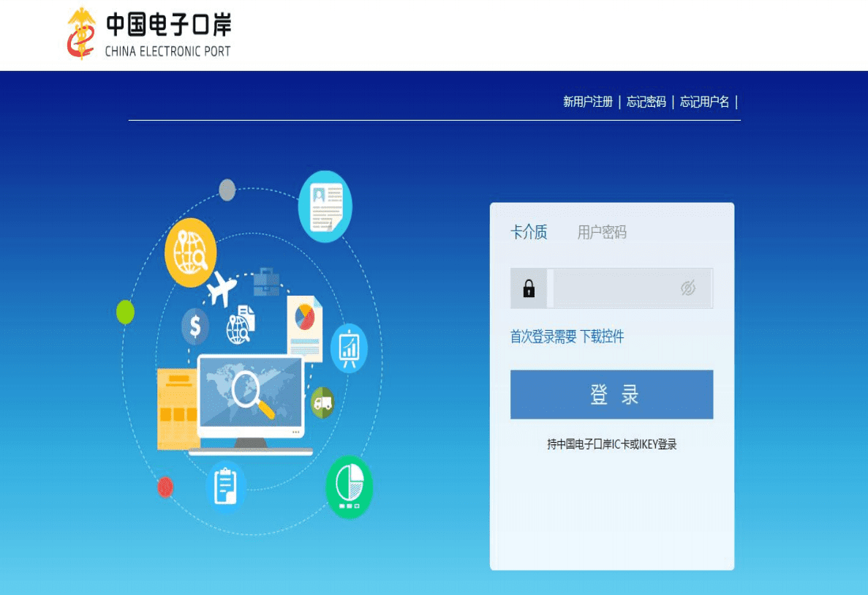The image size is (868, 595).
Task: Click the 忘记密码 link
Action: tap(646, 102)
